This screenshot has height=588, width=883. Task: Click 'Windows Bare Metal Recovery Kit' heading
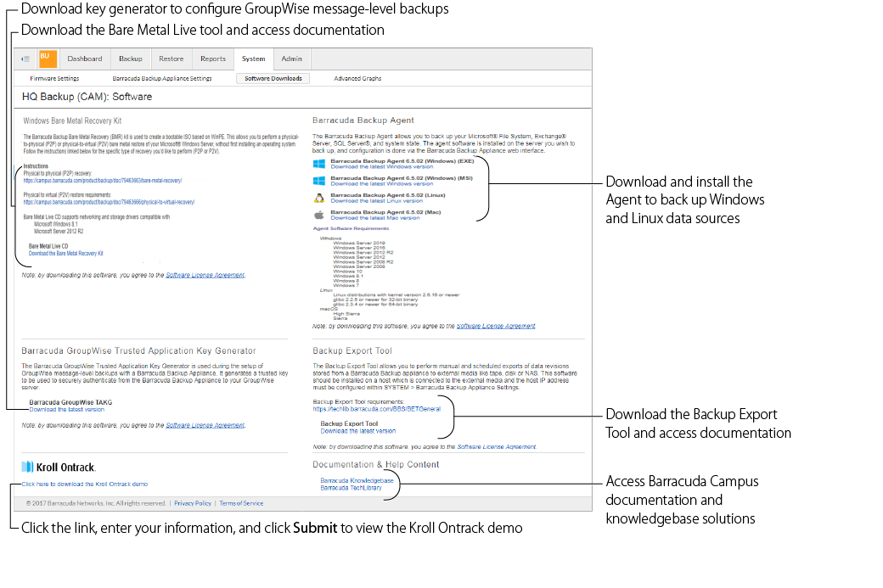point(72,121)
